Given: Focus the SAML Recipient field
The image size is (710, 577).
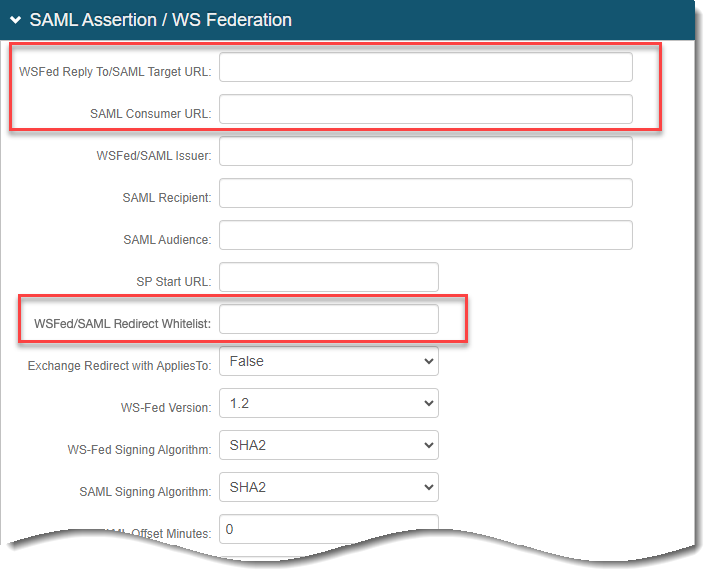Looking at the screenshot, I should 426,193.
